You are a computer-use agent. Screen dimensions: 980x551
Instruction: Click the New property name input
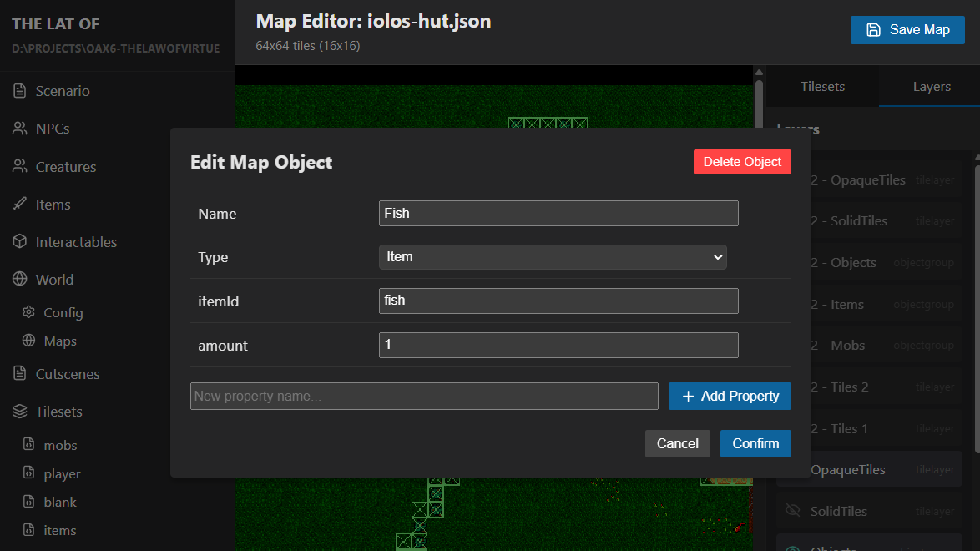(x=424, y=397)
